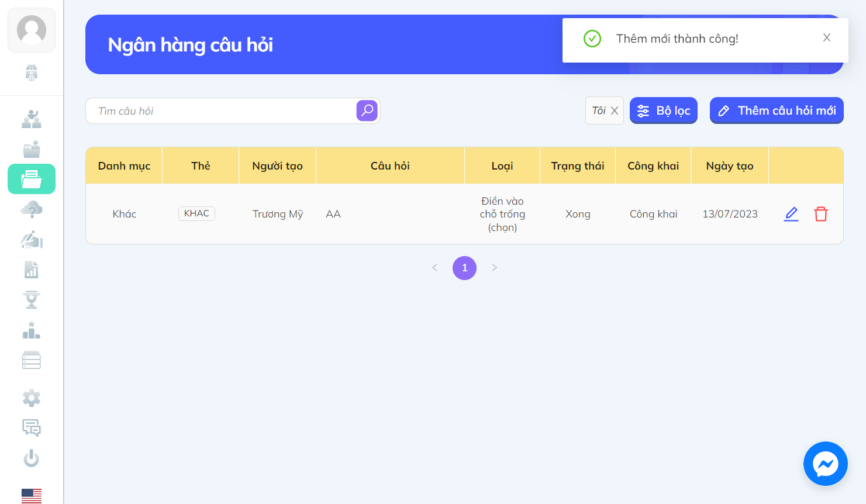Go to next page arrow
This screenshot has width=866, height=504.
click(x=495, y=268)
